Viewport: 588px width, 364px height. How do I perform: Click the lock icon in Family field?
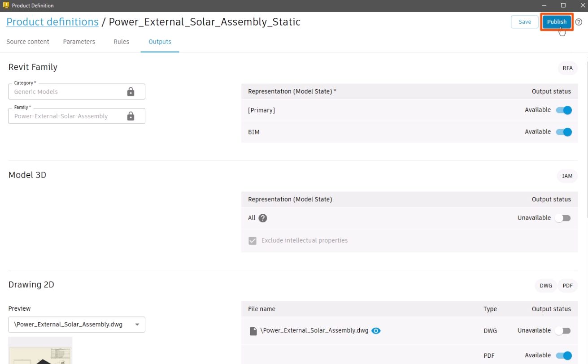click(131, 116)
